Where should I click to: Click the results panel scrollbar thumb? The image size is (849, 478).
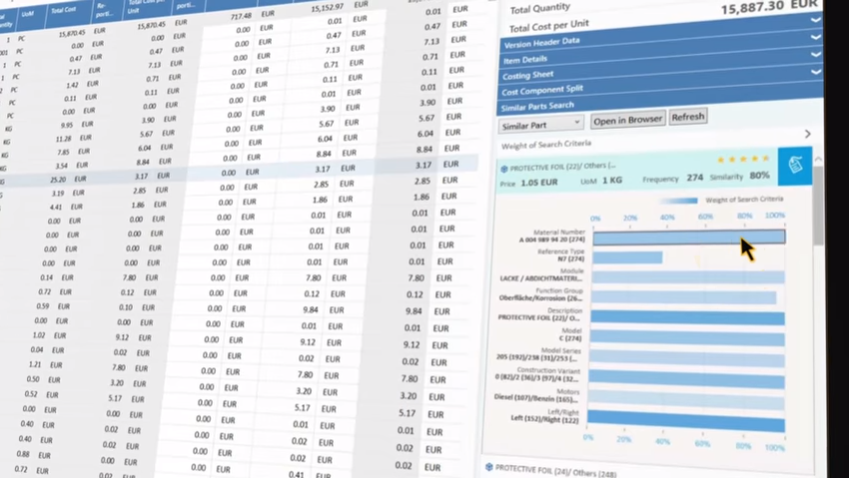[818, 205]
